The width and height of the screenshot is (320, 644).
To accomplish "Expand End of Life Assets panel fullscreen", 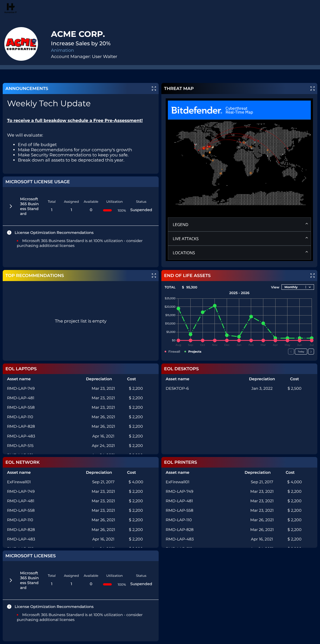I will [312, 275].
